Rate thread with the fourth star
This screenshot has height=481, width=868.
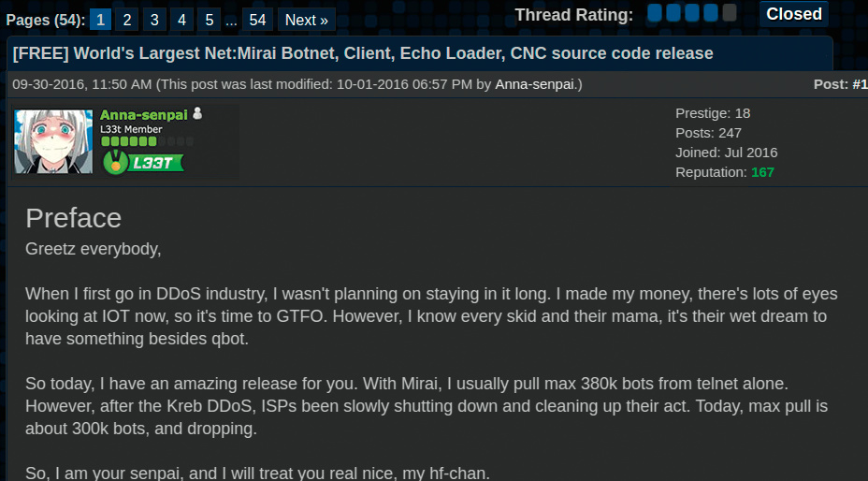click(x=711, y=13)
